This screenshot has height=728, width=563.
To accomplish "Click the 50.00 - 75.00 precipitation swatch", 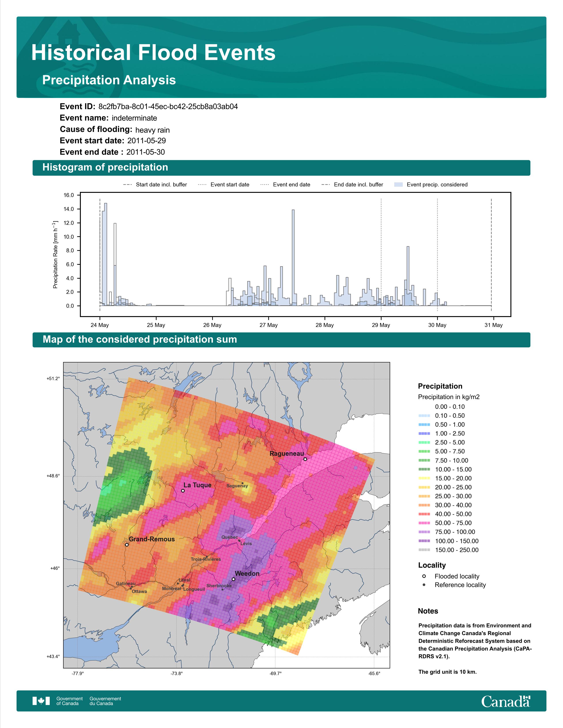I will coord(424,523).
